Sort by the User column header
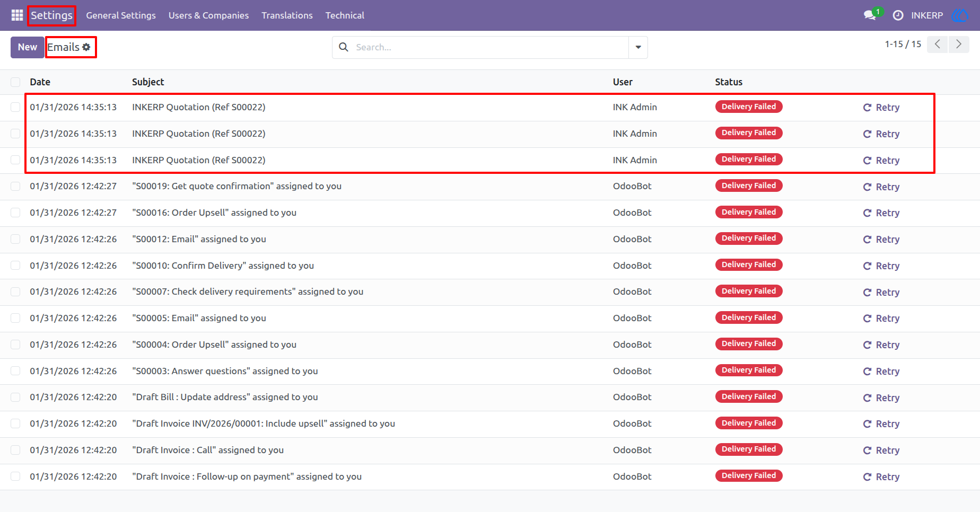Screen dimensions: 980x512 pyautogui.click(x=623, y=82)
